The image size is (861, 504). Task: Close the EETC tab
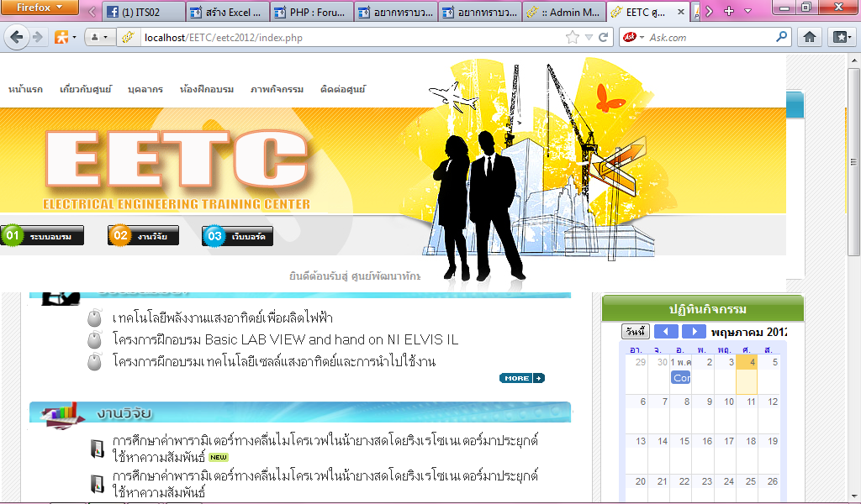coord(681,12)
